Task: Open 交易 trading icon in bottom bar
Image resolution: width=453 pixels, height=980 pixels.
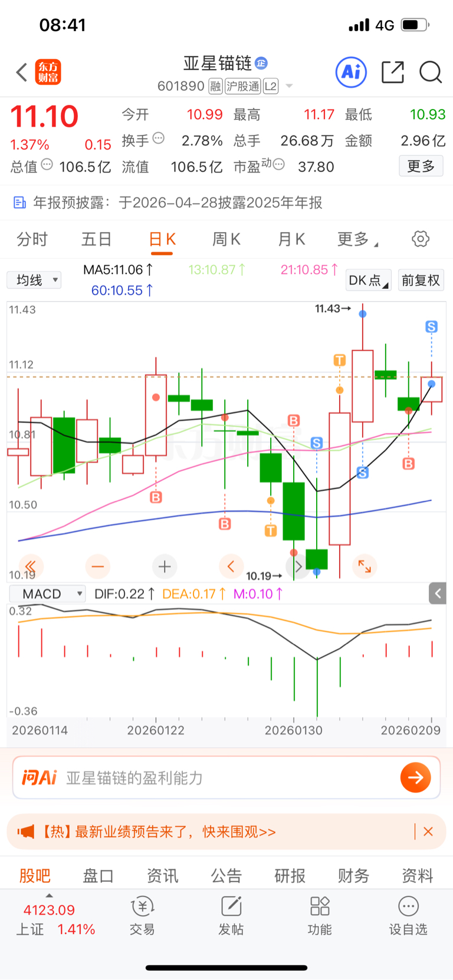Action: pyautogui.click(x=142, y=915)
